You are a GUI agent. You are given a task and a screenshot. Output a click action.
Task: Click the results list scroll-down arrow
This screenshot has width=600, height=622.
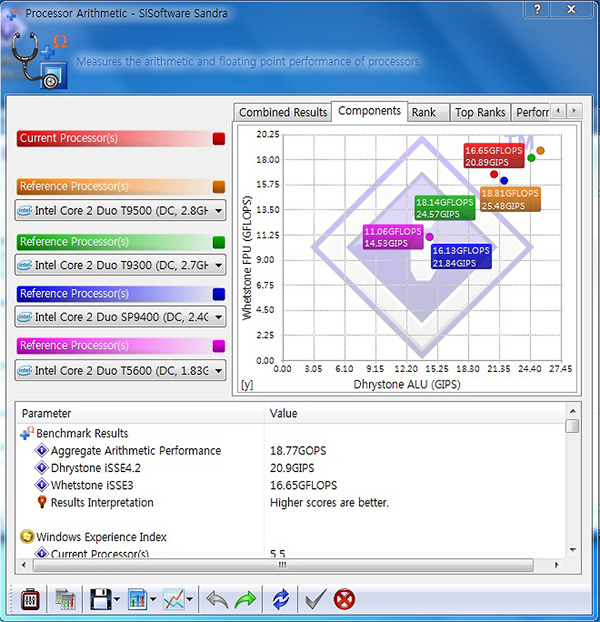click(573, 550)
